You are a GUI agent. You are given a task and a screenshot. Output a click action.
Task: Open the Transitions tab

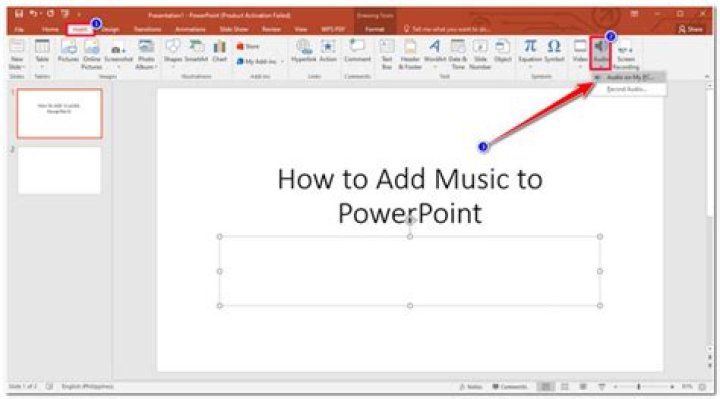[147, 29]
